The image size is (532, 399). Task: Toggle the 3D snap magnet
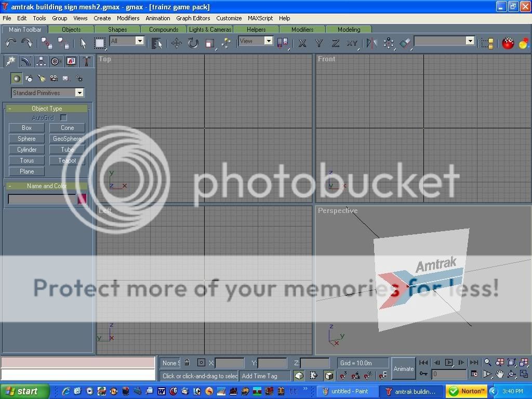(343, 375)
